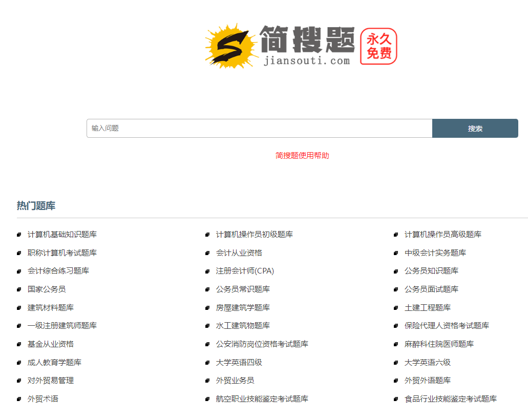Go to 国家公务员 question bank
The width and height of the screenshot is (528, 420).
(47, 289)
